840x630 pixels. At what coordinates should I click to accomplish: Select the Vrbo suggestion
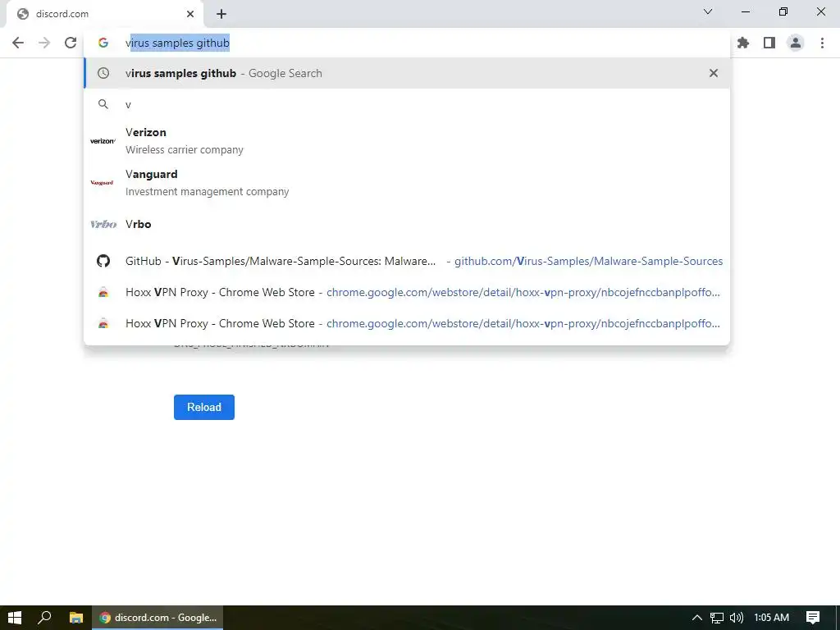(x=407, y=225)
